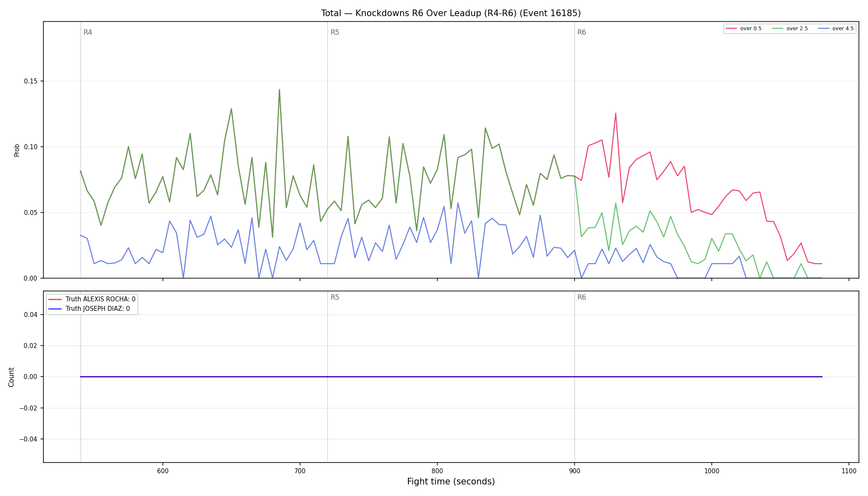
Task: Click the R6 round marker label in top chart
Action: [582, 32]
